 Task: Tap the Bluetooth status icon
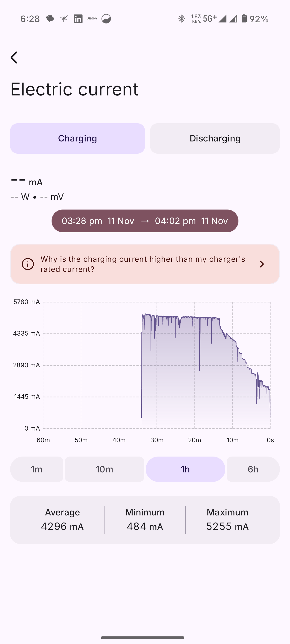pyautogui.click(x=182, y=19)
